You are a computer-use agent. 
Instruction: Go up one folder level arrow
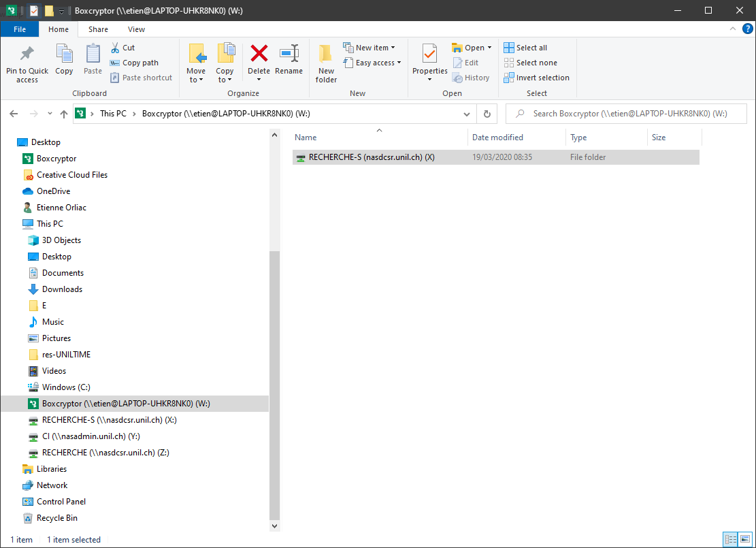[x=64, y=114]
